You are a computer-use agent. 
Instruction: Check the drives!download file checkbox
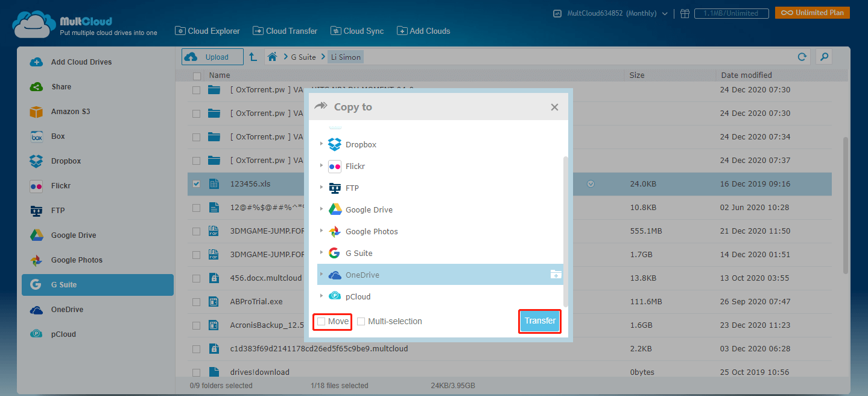click(197, 372)
